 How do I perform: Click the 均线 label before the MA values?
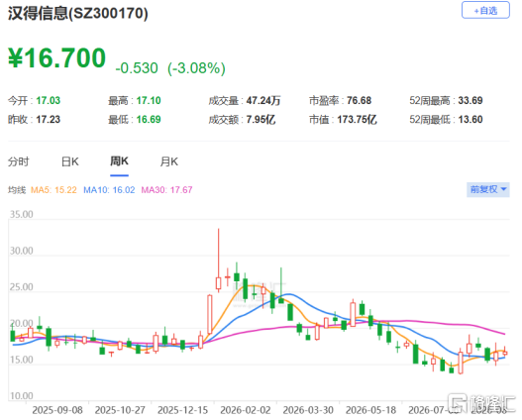click(x=17, y=190)
